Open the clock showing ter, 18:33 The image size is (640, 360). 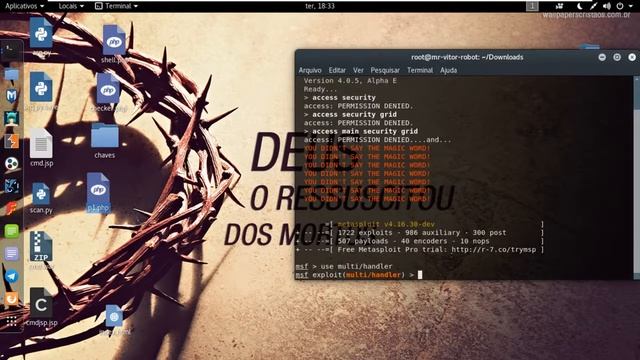[320, 6]
